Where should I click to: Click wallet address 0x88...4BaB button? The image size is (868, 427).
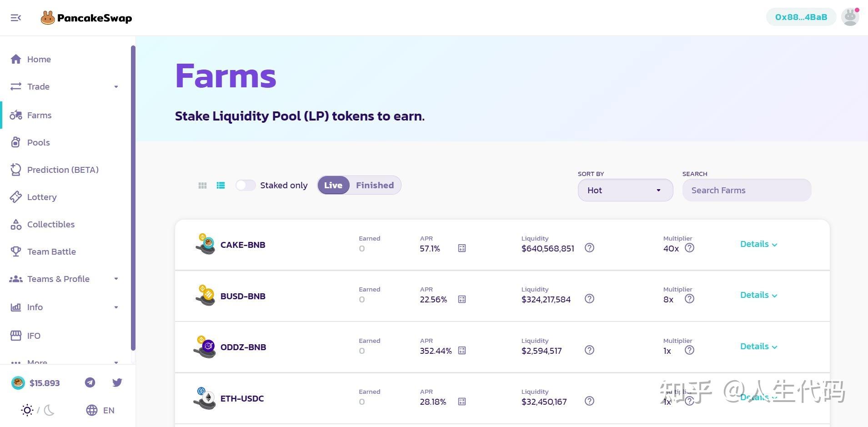(801, 17)
